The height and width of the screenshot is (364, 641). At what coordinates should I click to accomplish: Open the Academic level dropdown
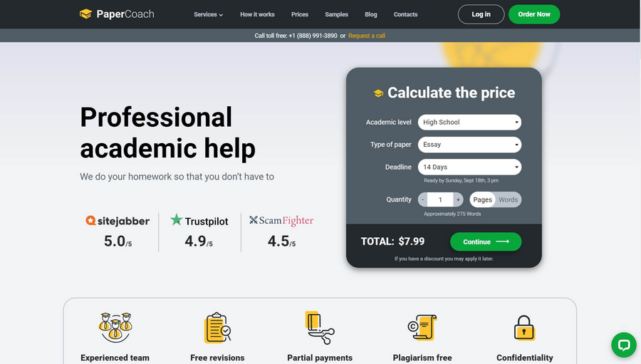point(469,123)
